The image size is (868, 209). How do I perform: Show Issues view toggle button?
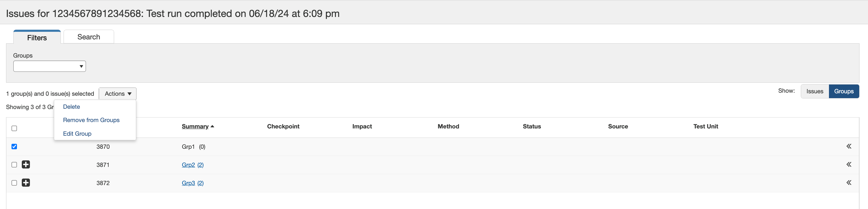click(x=814, y=91)
